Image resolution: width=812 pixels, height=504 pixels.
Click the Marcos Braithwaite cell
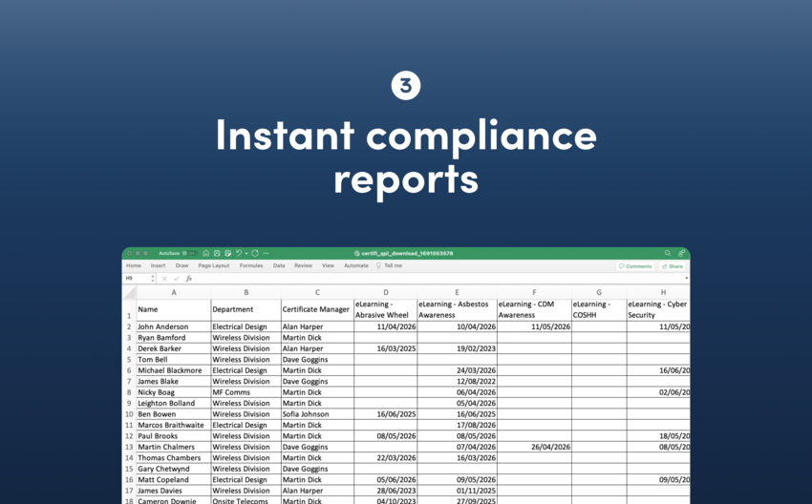pos(174,426)
